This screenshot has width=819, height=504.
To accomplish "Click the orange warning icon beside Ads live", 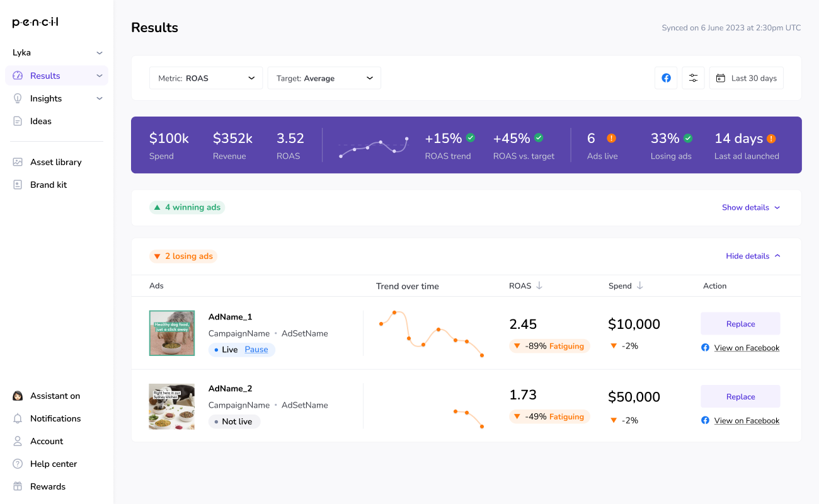I will pos(611,138).
